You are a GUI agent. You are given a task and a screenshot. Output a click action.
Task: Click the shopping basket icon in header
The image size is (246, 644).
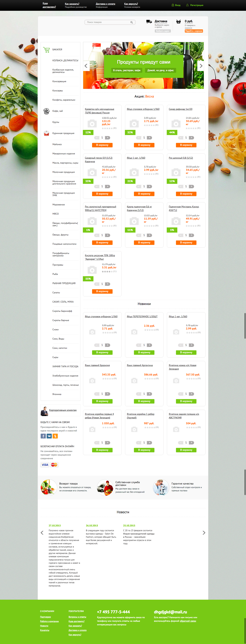coord(178,22)
